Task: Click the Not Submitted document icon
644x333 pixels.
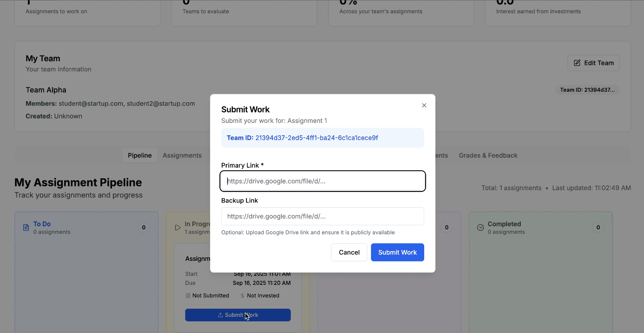Action: (188, 296)
